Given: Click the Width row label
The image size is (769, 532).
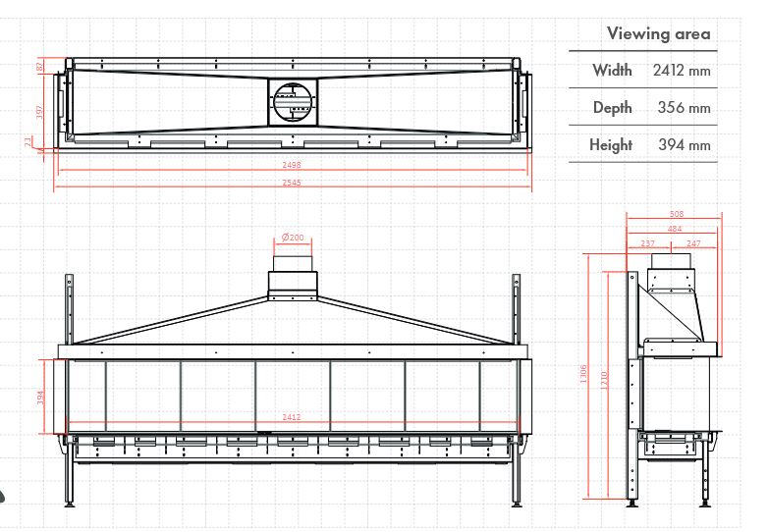Looking at the screenshot, I should pos(612,71).
